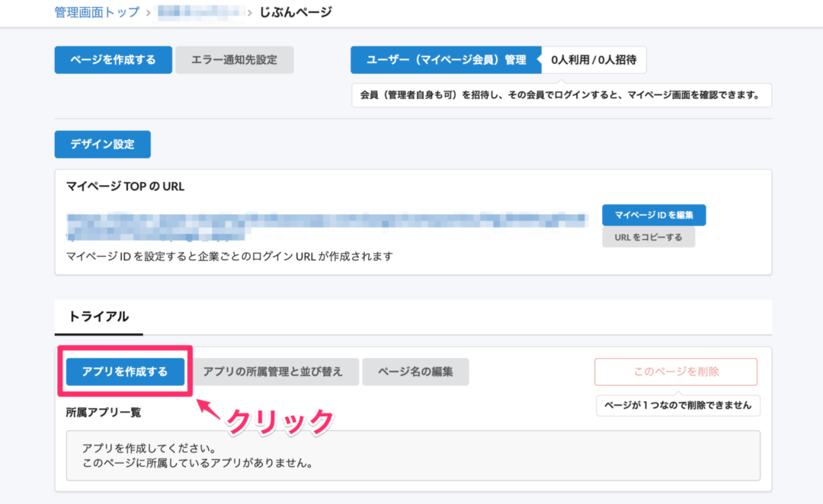
Task: Select the トライアル tab
Action: (98, 317)
